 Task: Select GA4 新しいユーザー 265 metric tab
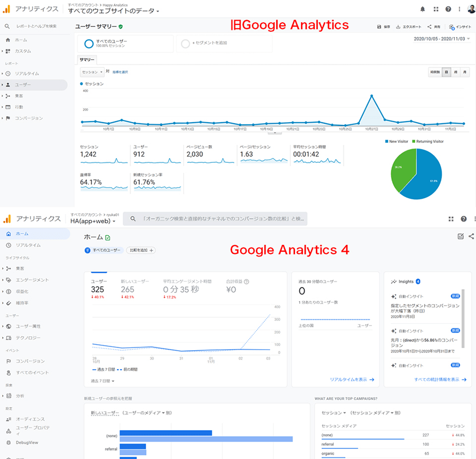(x=135, y=289)
